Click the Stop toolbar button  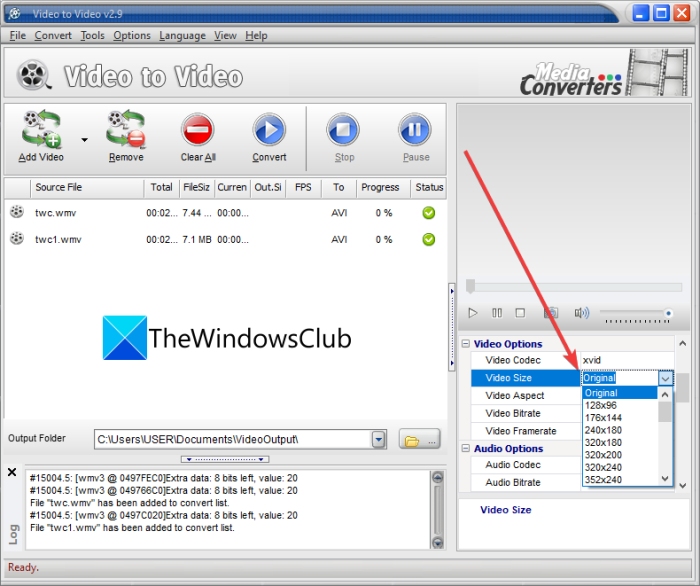(x=343, y=137)
